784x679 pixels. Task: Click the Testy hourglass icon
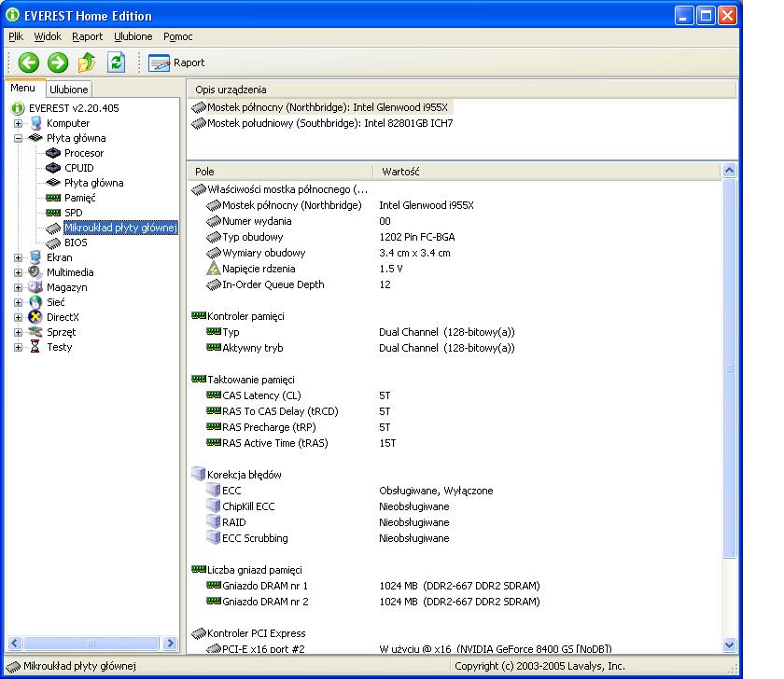coord(35,346)
